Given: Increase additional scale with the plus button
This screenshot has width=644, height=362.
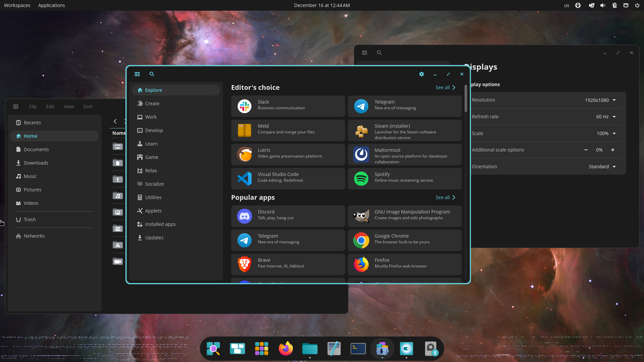Looking at the screenshot, I should coord(613,150).
